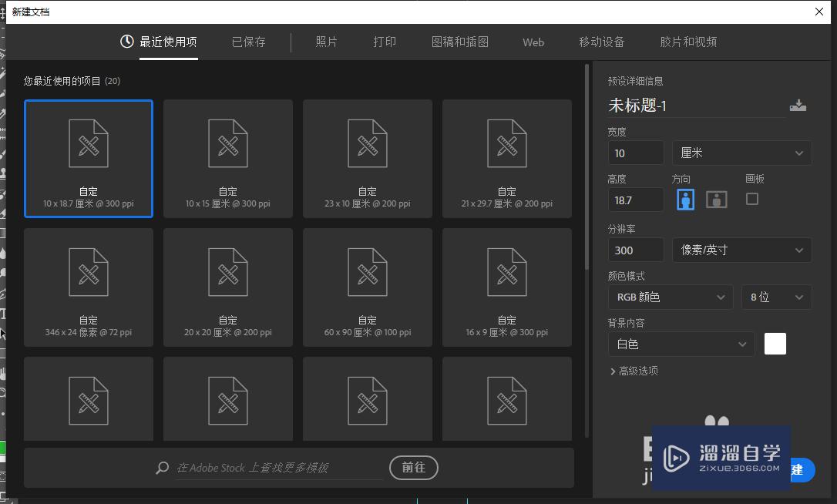Viewport: 837px width, 504px height.
Task: Expand the 高级选项 section
Action: (x=636, y=371)
